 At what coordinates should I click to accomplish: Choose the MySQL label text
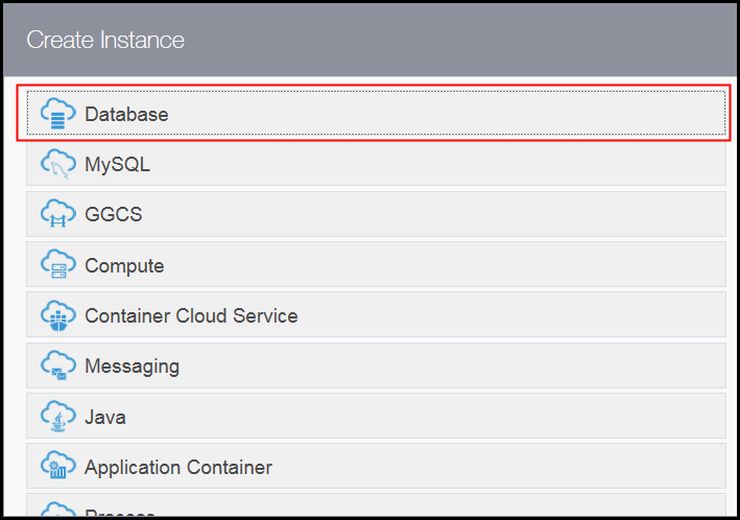(117, 164)
